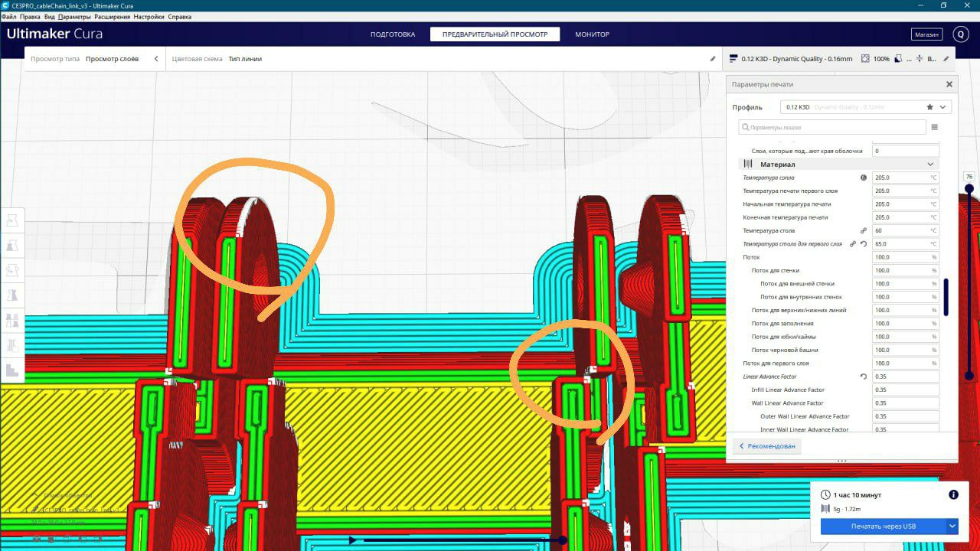The height and width of the screenshot is (551, 980).
Task: Close the Параметры печати panel
Action: [949, 84]
